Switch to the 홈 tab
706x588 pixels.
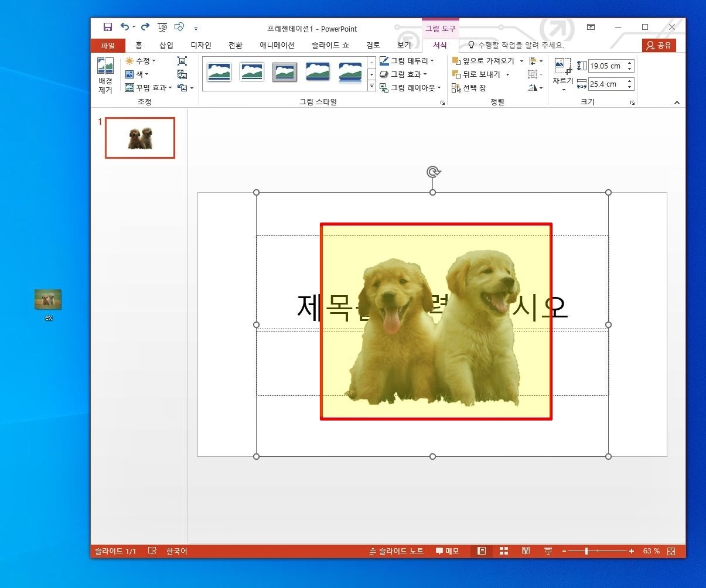pos(138,45)
